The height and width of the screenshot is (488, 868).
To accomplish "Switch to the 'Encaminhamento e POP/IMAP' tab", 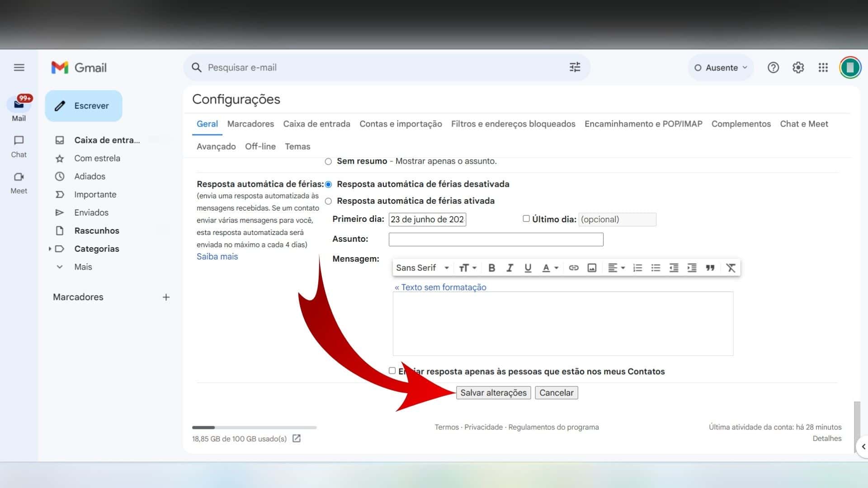I will coord(643,123).
